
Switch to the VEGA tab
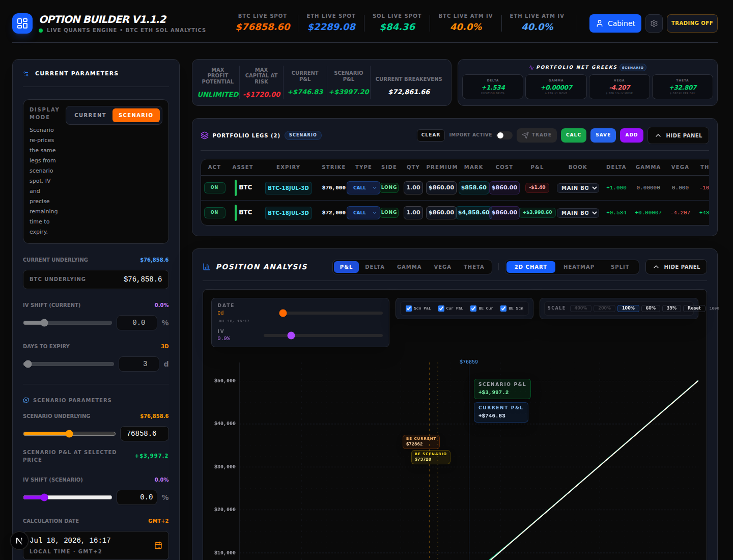(443, 267)
